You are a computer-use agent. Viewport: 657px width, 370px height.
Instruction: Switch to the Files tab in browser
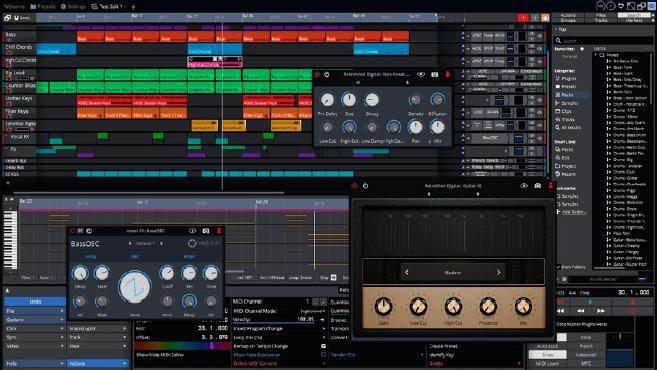coord(601,15)
